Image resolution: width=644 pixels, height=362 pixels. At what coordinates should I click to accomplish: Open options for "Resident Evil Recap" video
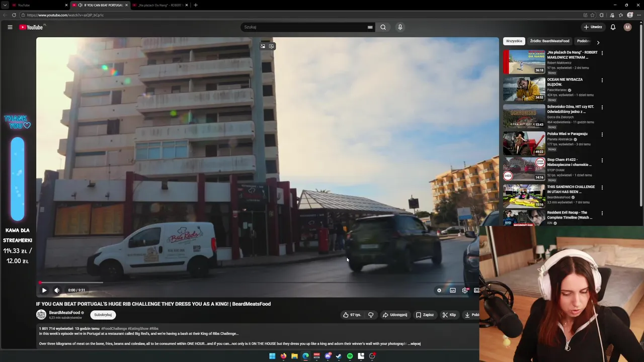[602, 213]
